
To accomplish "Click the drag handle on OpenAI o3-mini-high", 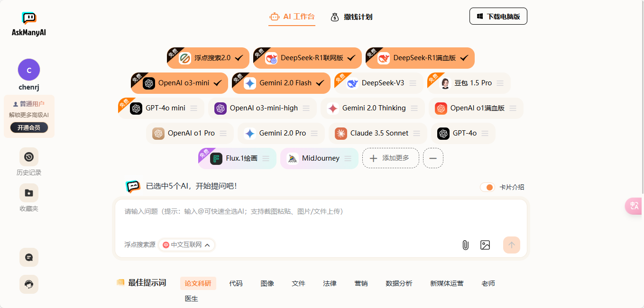I will (x=306, y=108).
